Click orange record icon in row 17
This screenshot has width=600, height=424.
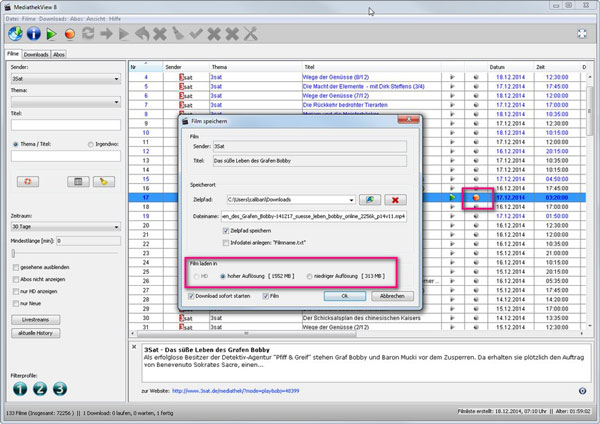click(x=476, y=197)
